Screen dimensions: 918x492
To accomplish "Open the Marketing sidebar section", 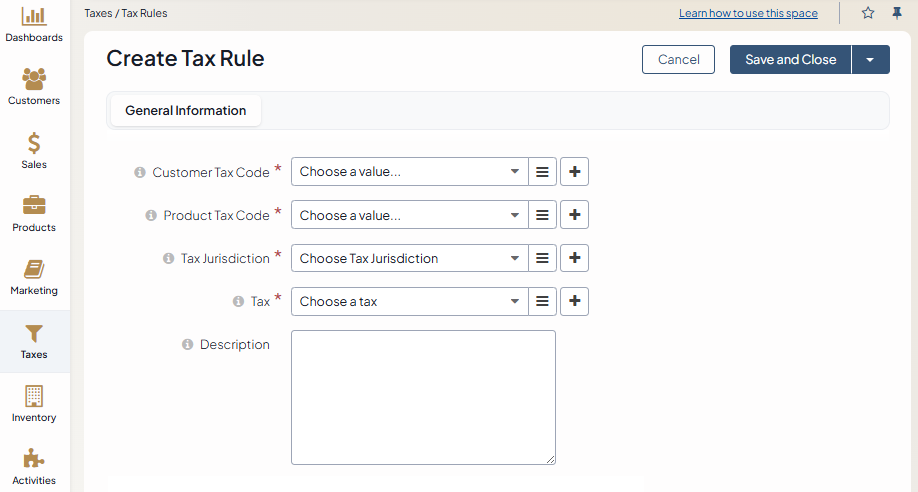I will 34,276.
